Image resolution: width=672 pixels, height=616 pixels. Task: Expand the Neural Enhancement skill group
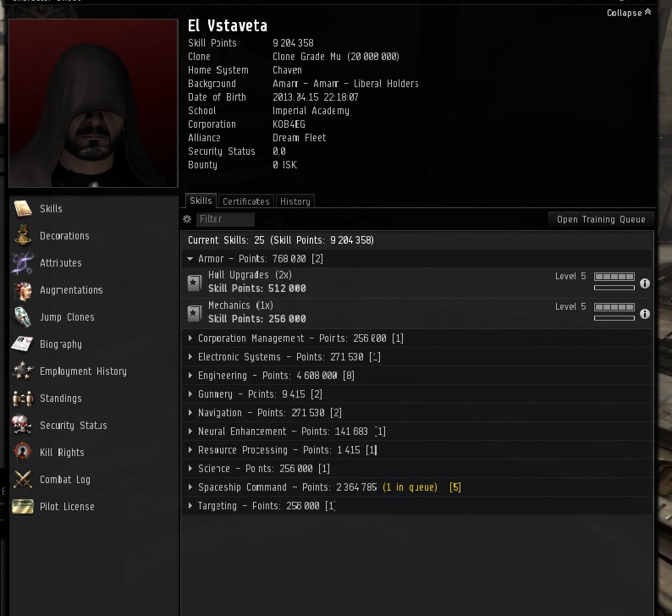[x=190, y=432]
